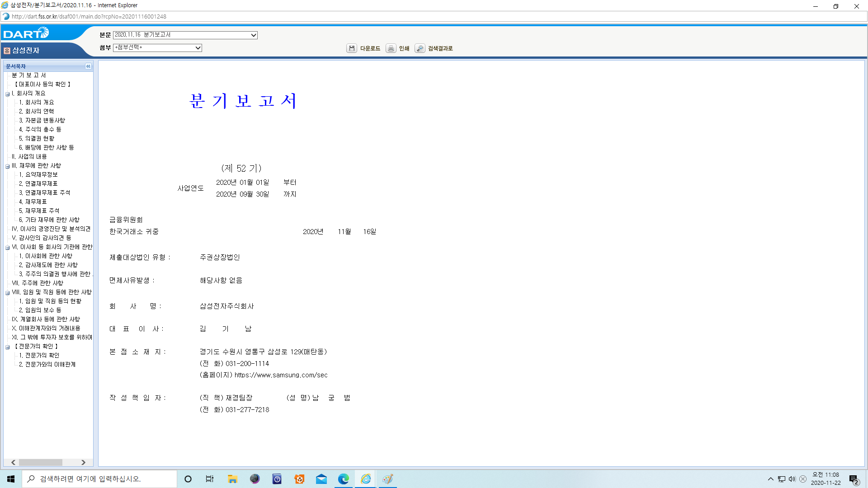Open 2. 회사의 연혁 section
The image size is (868, 488).
pyautogui.click(x=36, y=112)
